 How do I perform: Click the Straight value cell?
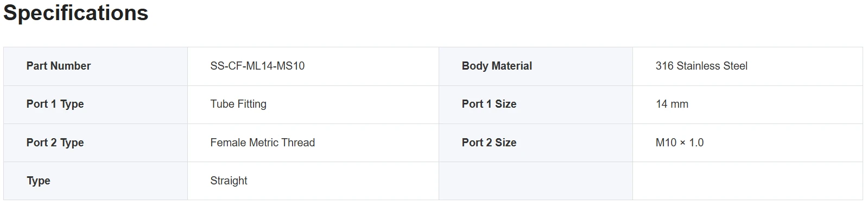313,181
